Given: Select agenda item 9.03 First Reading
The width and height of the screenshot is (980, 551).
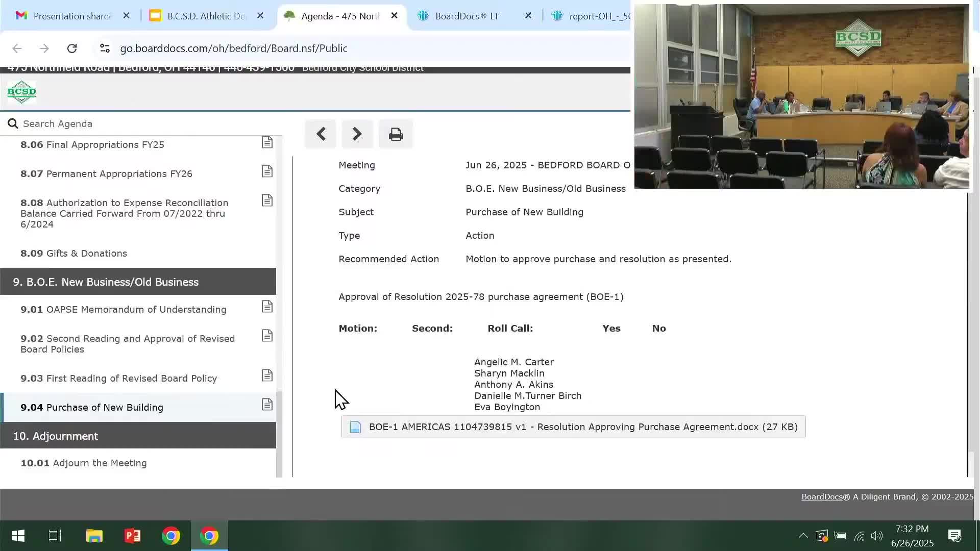Looking at the screenshot, I should coord(118,378).
